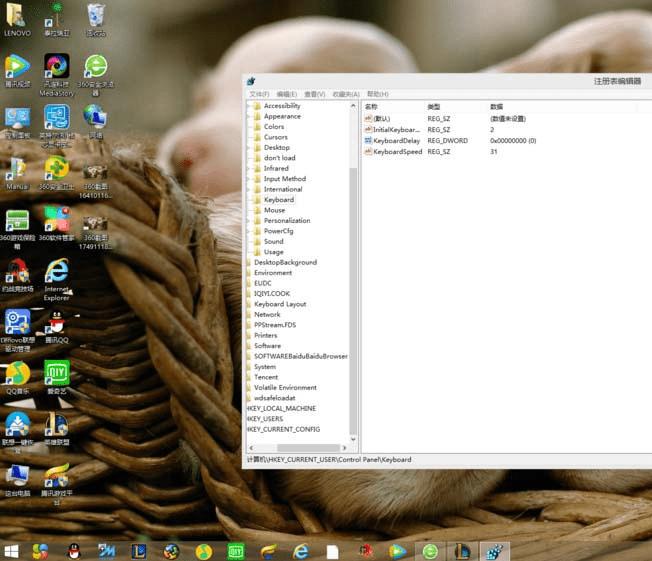Open the 文件(F) menu
The image size is (652, 561).
pos(259,94)
